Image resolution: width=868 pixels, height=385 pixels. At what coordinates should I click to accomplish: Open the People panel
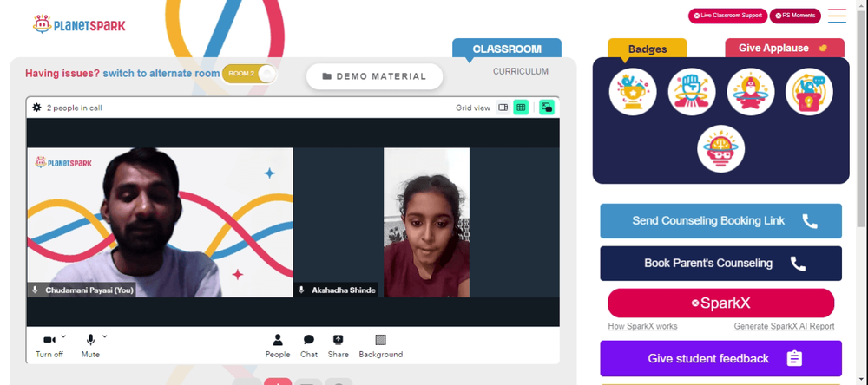tap(278, 346)
